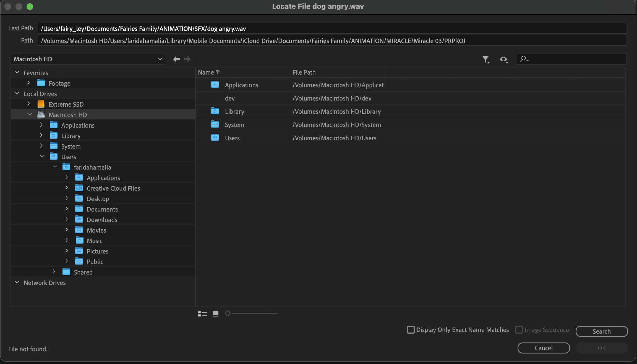Select the Extreme SSD local drive
The height and width of the screenshot is (364, 637).
[66, 104]
